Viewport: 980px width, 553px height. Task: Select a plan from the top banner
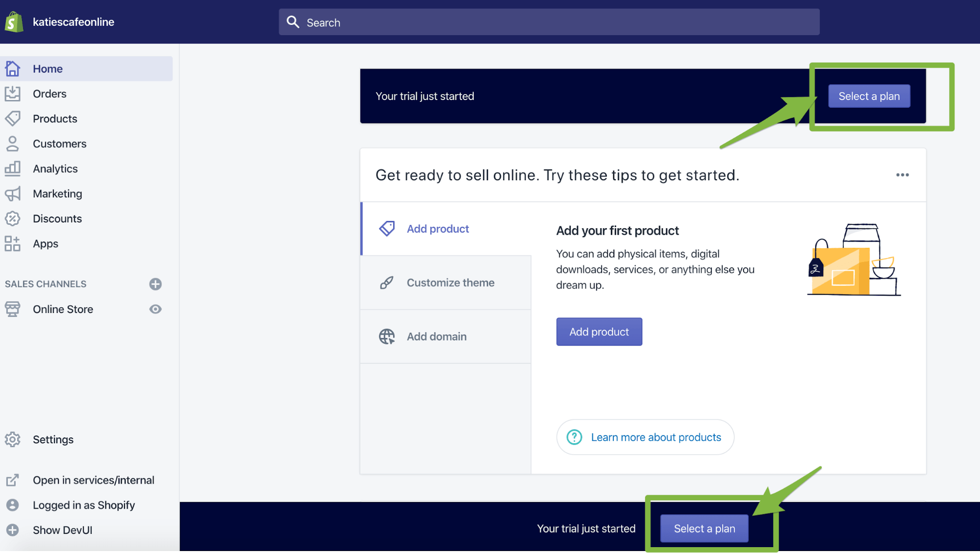click(869, 96)
